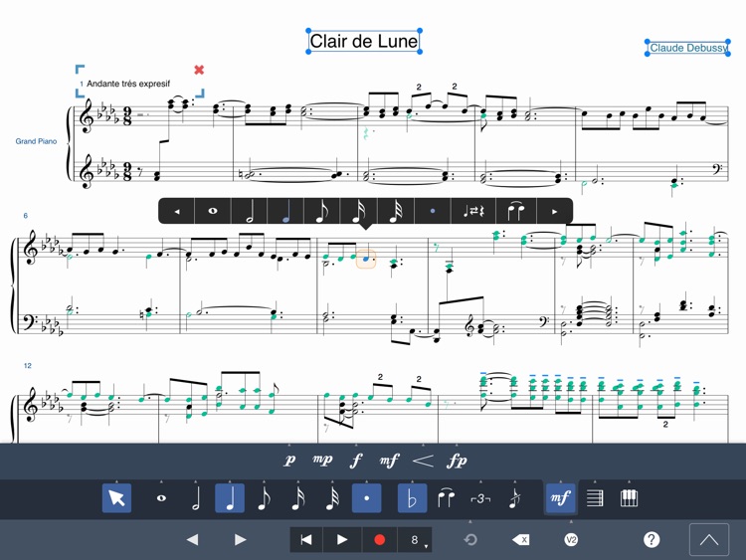Select the Clair de Lune title
The image size is (746, 560).
364,42
